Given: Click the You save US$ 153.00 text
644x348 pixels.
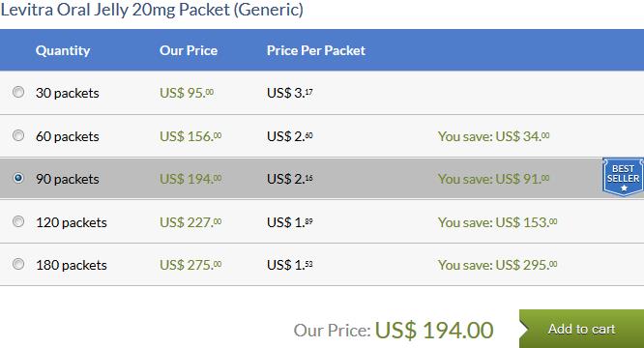Looking at the screenshot, I should [497, 222].
